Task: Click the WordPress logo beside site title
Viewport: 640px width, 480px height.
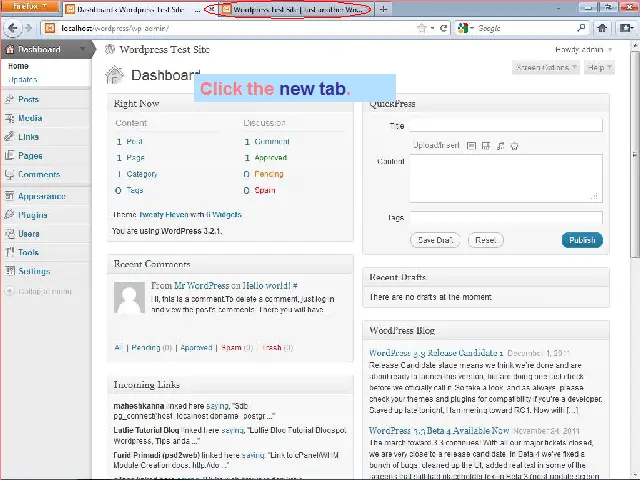Action: pos(110,49)
